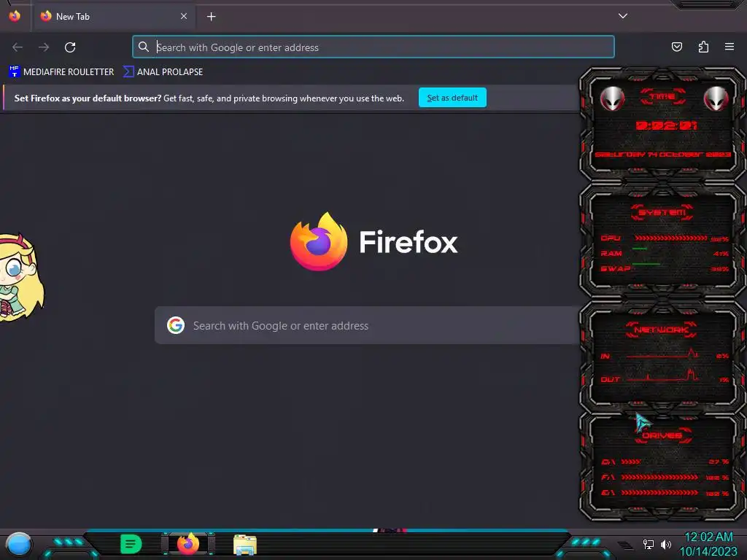Select the New Tab tab

coord(115,16)
